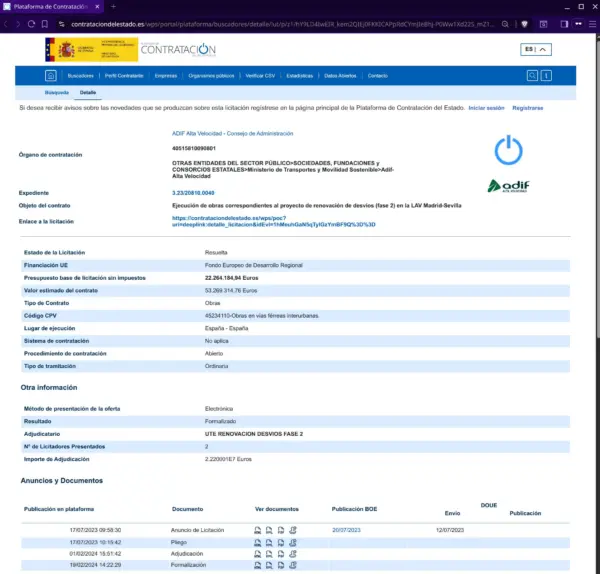Select the 45234110 CPV code text
The image size is (600, 574).
pos(216,316)
